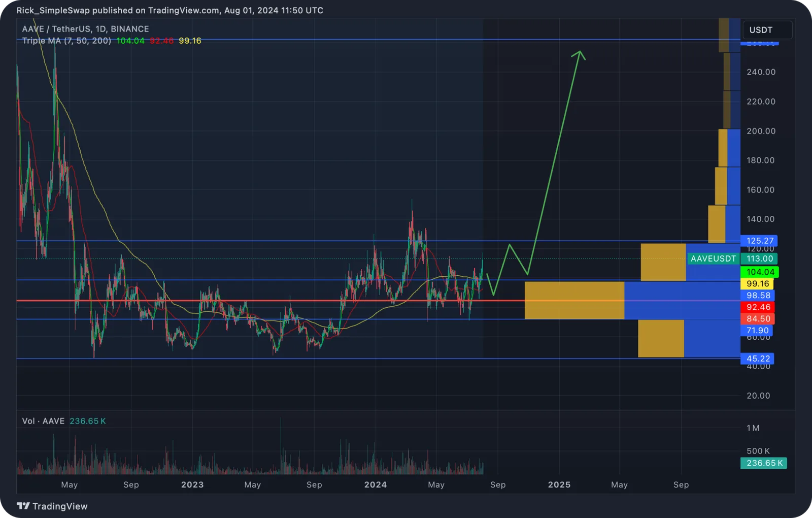Select the 236.65 K volume axis tag

pos(764,463)
